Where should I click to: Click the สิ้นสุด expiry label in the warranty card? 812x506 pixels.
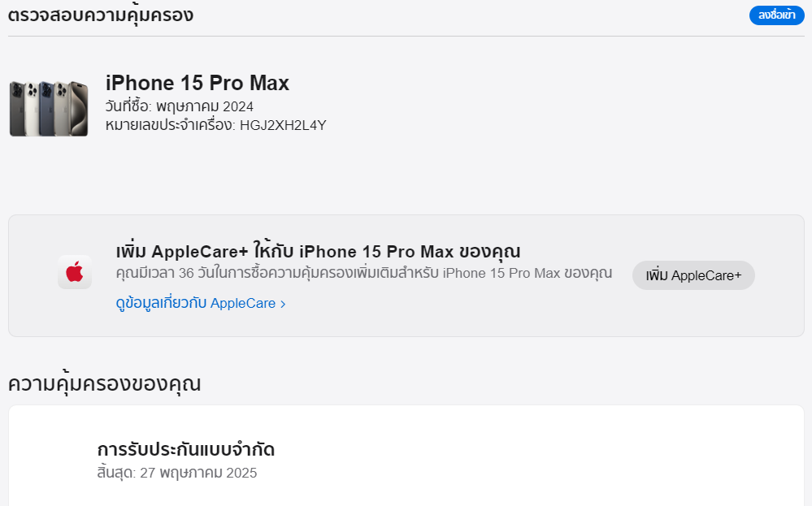point(116,473)
